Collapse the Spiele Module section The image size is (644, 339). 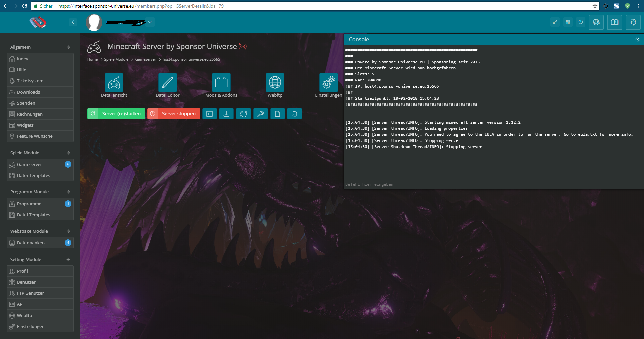(x=68, y=153)
